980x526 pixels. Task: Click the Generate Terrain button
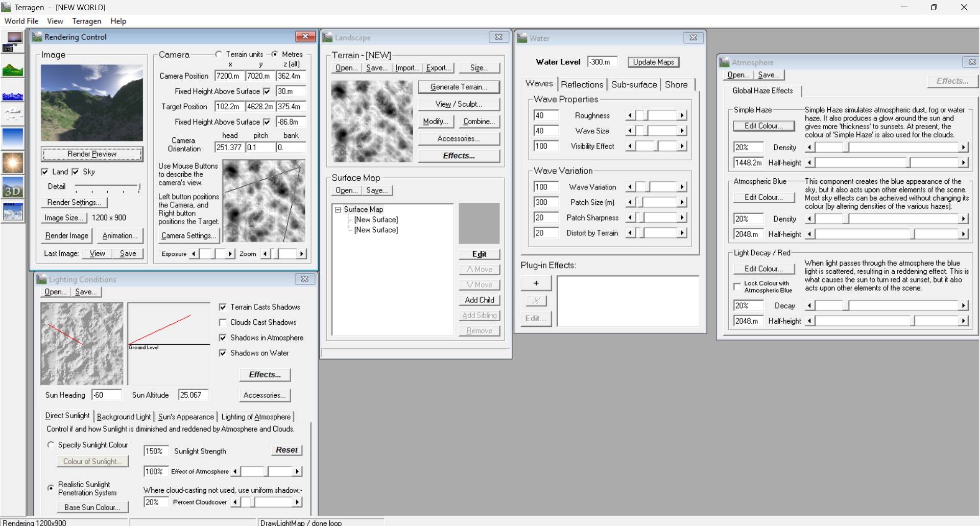pyautogui.click(x=459, y=87)
